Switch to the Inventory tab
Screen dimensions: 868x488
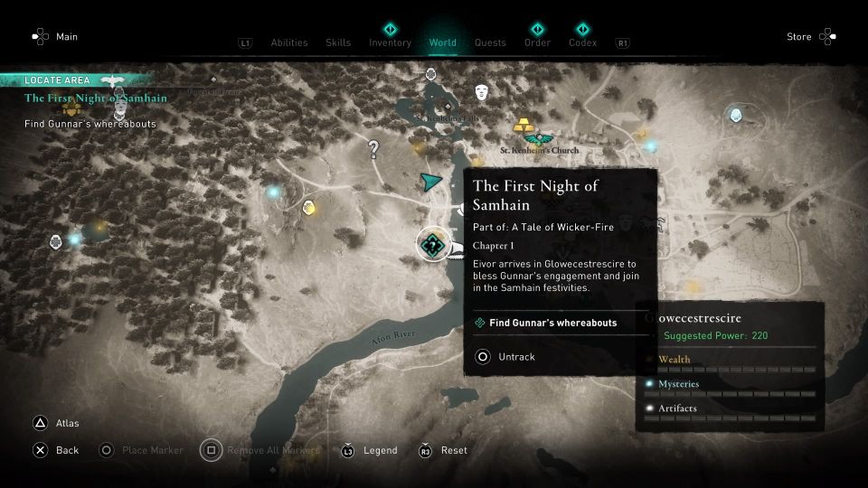click(x=391, y=42)
